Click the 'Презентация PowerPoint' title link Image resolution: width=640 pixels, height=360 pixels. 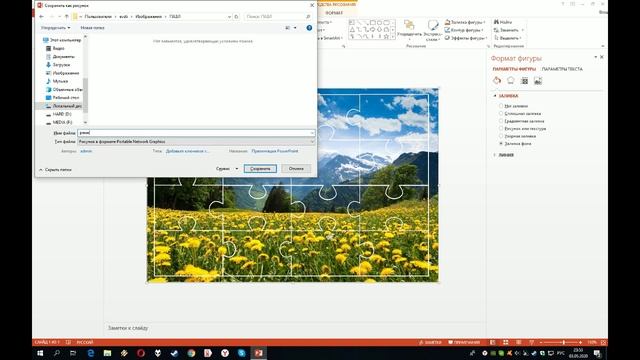click(x=275, y=151)
